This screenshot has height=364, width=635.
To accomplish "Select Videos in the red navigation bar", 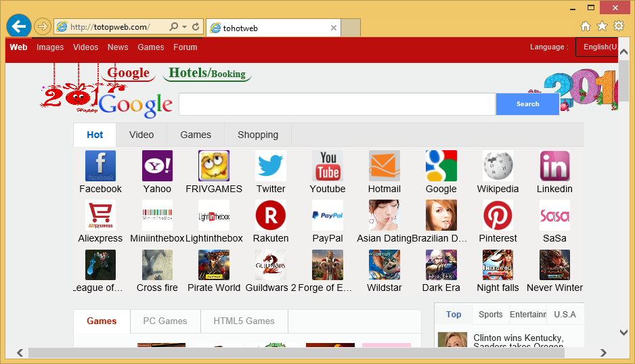I will coord(85,47).
